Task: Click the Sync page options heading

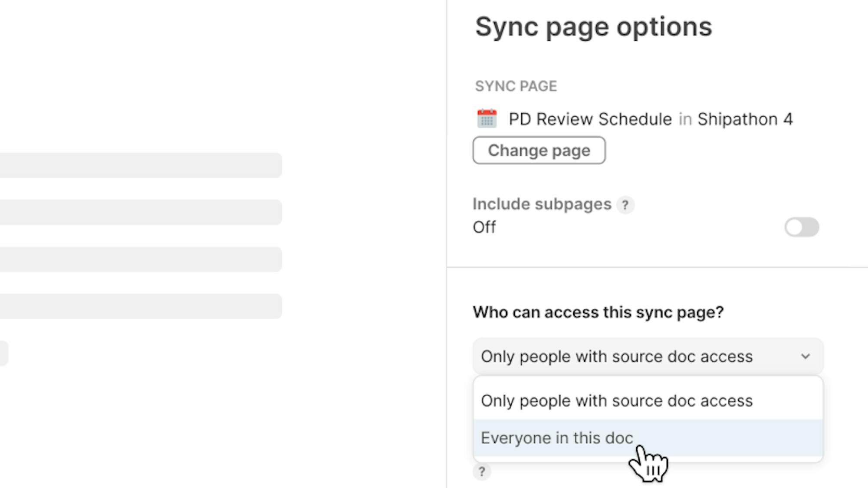Action: tap(593, 27)
